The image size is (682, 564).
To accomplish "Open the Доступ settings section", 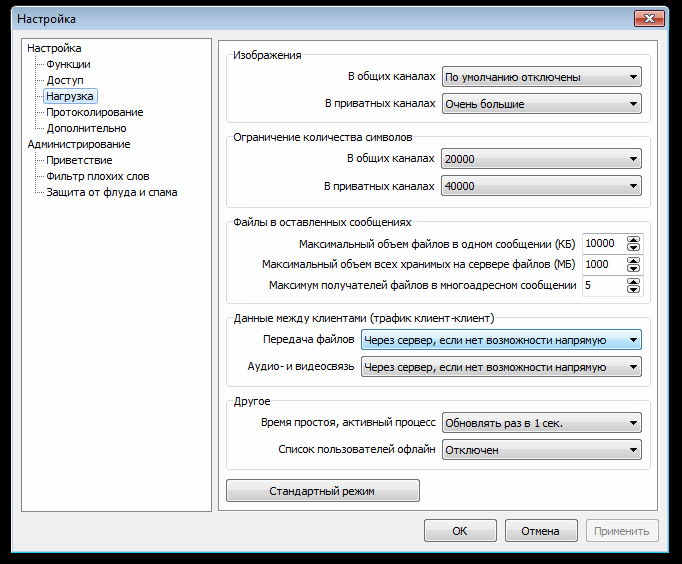I will 65,80.
